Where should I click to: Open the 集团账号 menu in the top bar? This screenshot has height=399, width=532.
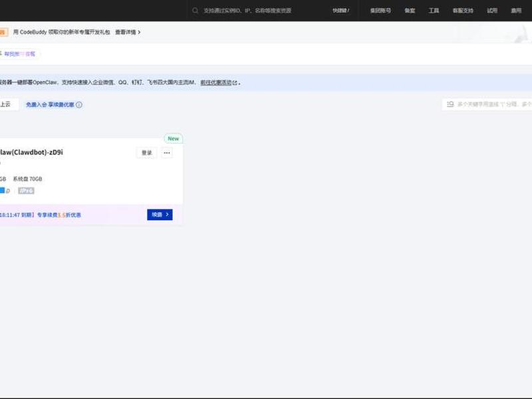pos(380,11)
